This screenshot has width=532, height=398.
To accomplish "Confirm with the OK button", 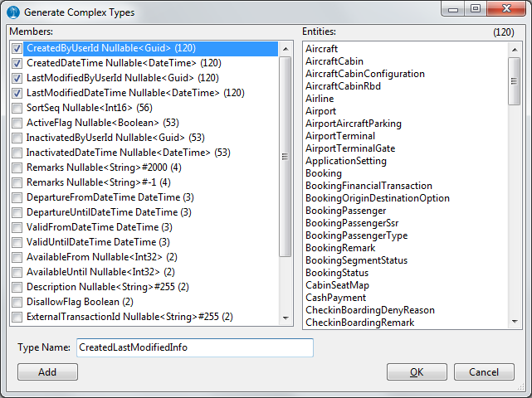I will click(x=417, y=372).
